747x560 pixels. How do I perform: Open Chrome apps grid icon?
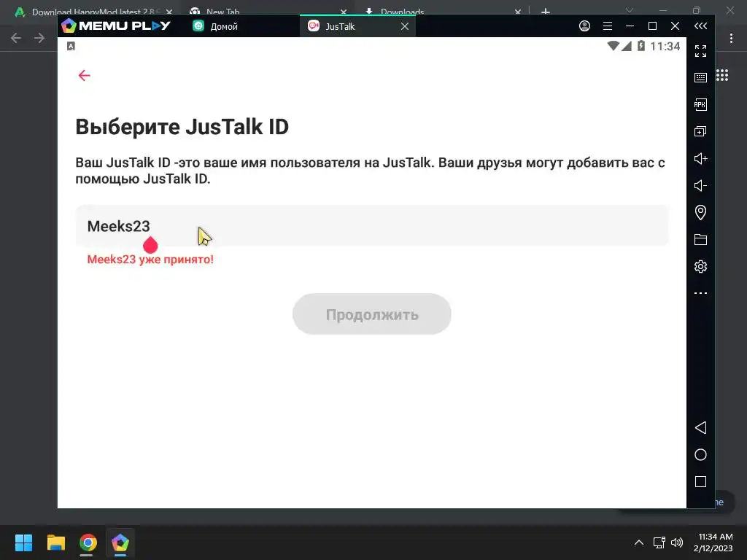click(722, 75)
